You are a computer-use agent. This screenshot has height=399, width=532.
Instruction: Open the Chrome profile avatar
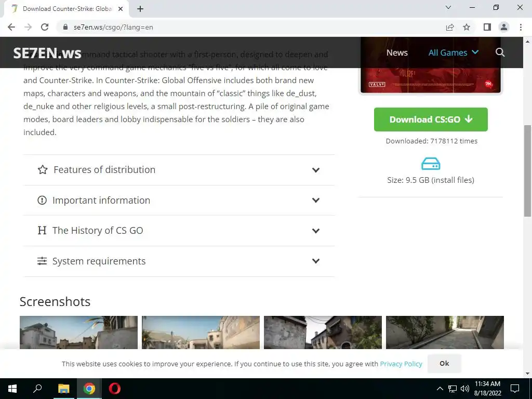504,27
